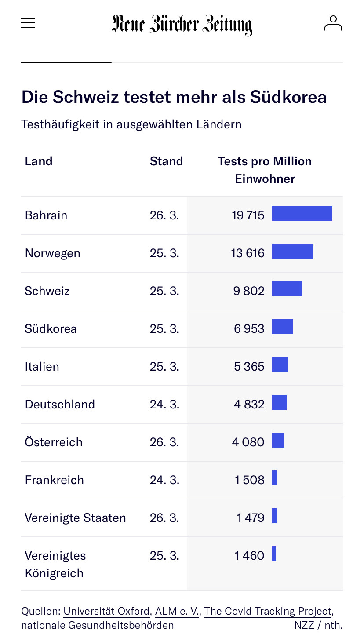This screenshot has width=364, height=638.
Task: Click the Norwegen blue bar
Action: (x=292, y=251)
